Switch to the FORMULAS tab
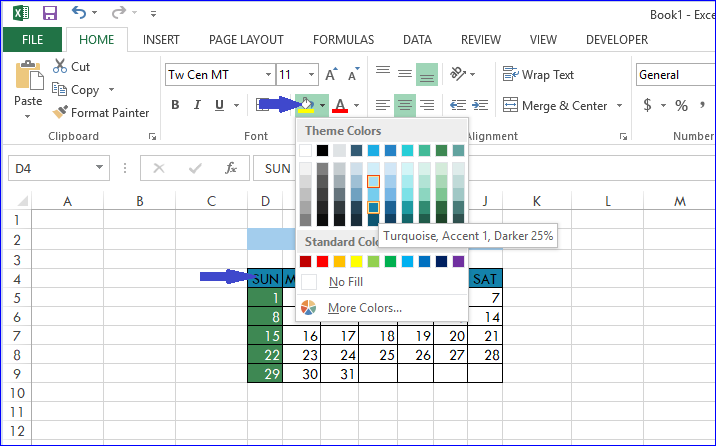716x446 pixels. (x=343, y=40)
